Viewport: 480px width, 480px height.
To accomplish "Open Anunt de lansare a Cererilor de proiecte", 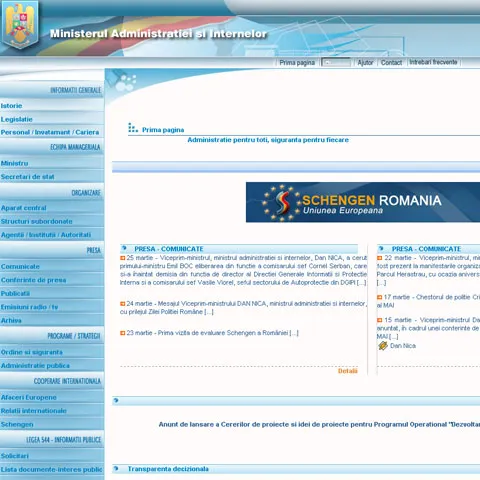I will (319, 425).
